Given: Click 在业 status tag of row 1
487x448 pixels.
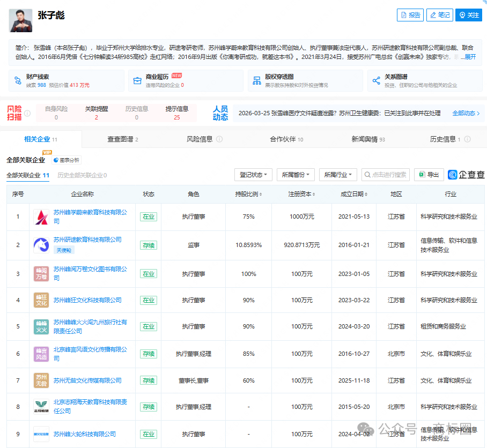Looking at the screenshot, I should point(149,216).
